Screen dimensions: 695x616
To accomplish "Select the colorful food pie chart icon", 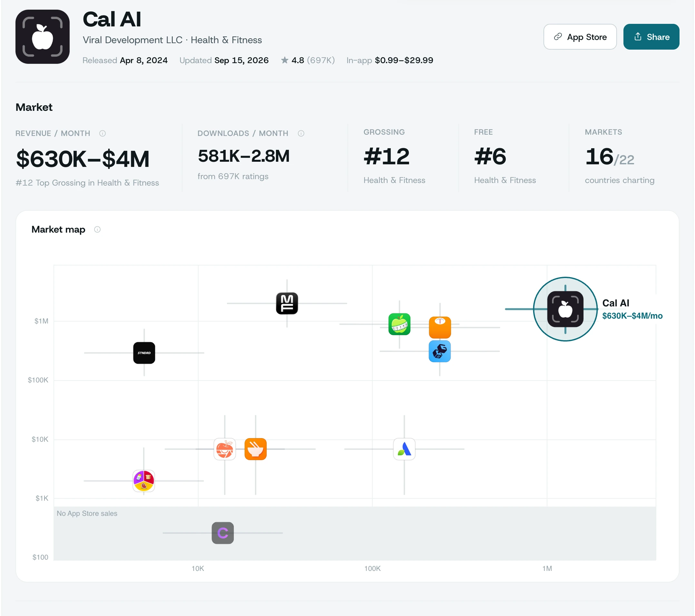I will 144,480.
